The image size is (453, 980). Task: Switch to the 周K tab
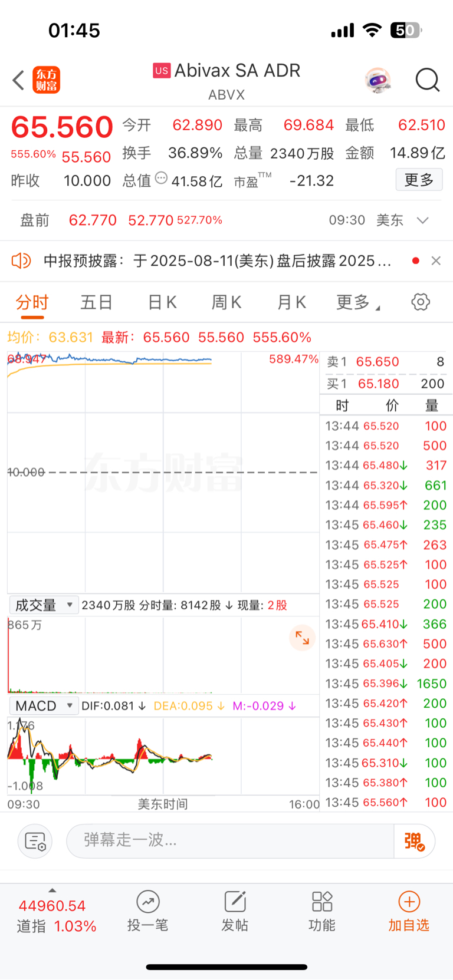pyautogui.click(x=226, y=302)
